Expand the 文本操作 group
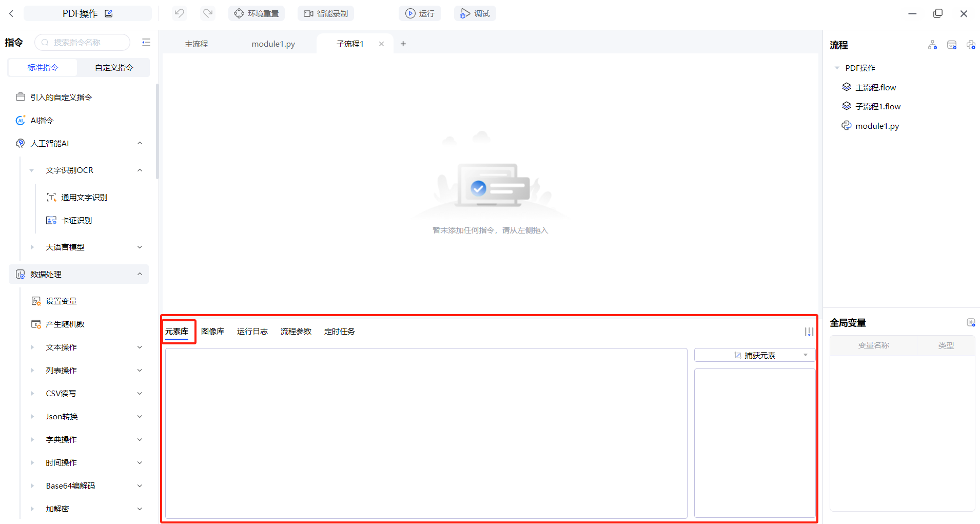Image resolution: width=980 pixels, height=524 pixels. click(140, 347)
